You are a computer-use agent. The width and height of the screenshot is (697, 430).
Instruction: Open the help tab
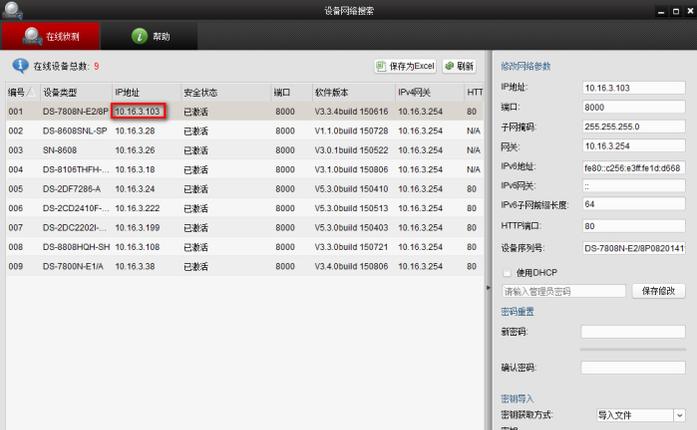tap(150, 36)
